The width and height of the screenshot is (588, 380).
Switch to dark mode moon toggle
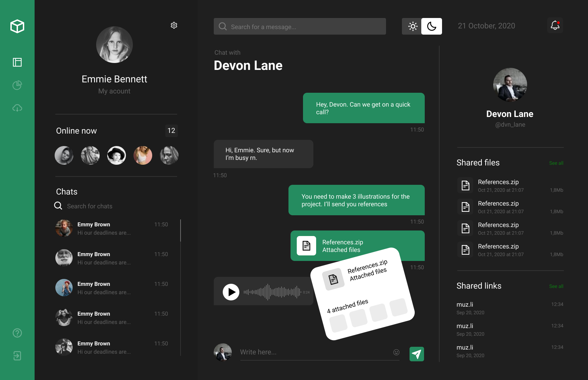(431, 26)
